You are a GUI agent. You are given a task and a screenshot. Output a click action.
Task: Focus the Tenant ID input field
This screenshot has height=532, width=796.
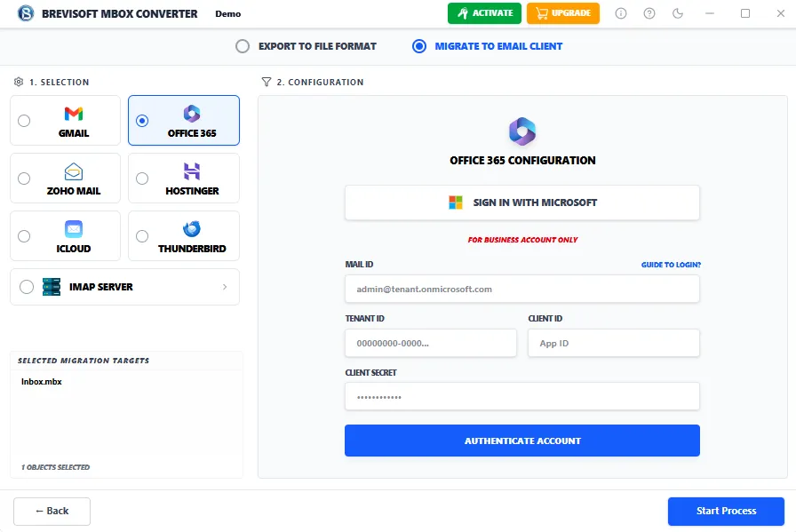pos(431,343)
